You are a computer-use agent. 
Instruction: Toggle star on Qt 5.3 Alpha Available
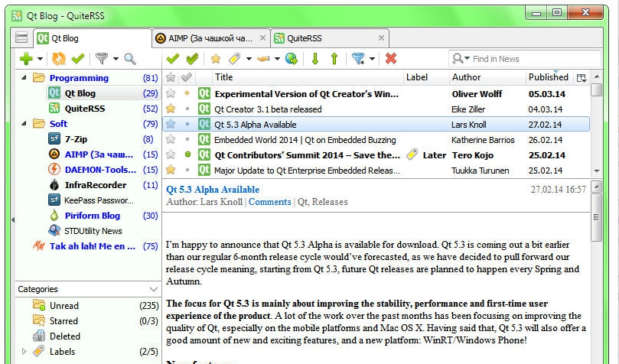point(171,125)
